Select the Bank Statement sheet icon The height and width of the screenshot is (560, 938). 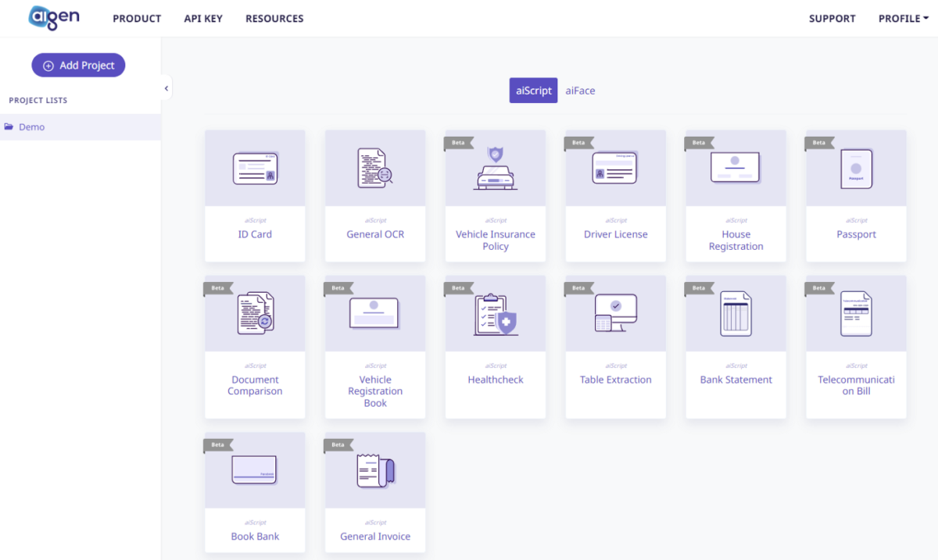click(x=736, y=313)
